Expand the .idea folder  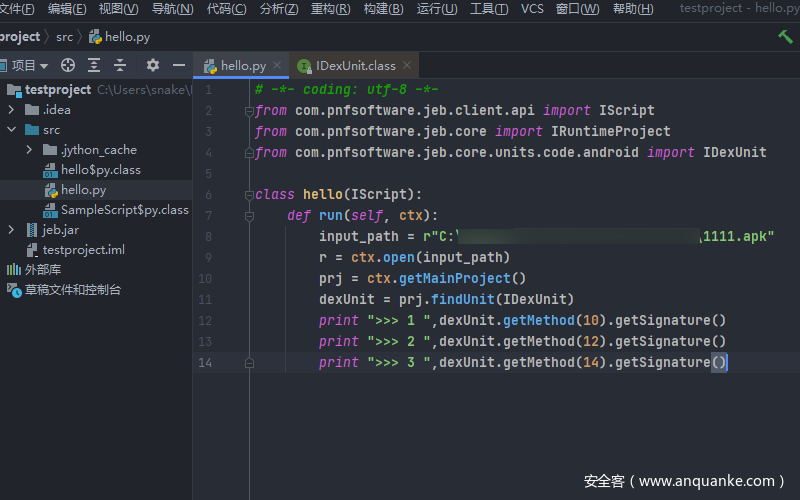pos(12,110)
